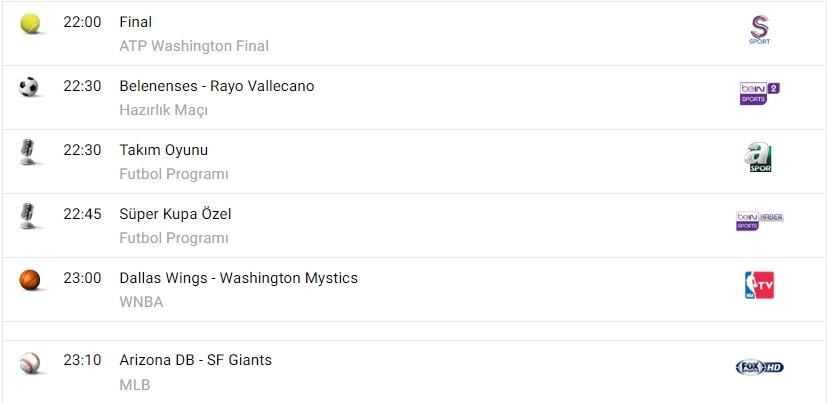827x403 pixels.
Task: Open Arizona DB - SF Giants game
Action: pos(195,360)
